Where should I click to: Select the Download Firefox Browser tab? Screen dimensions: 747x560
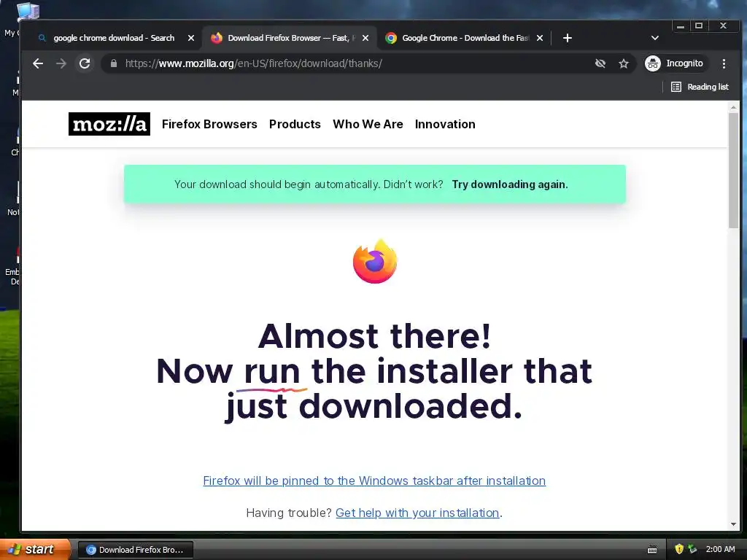(x=288, y=38)
